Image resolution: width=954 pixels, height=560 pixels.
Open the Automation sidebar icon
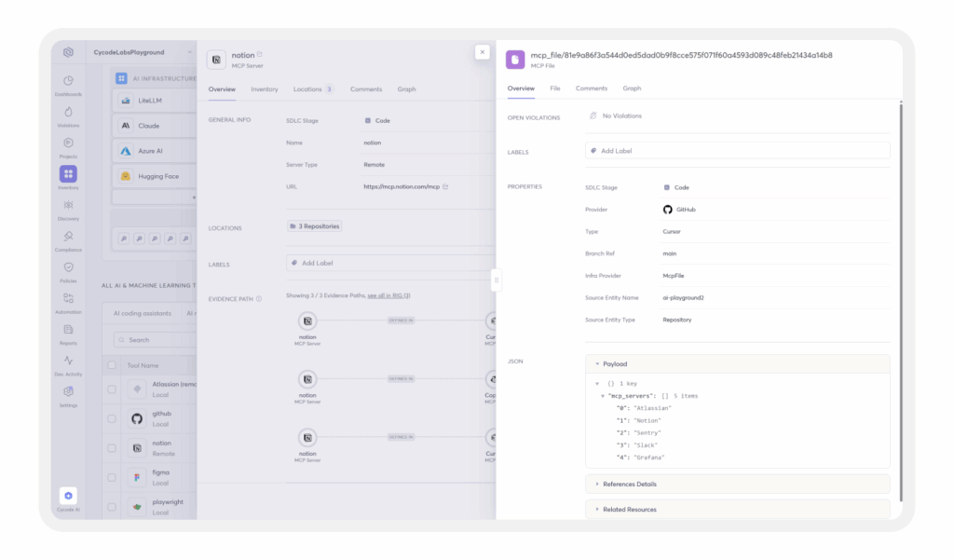tap(68, 299)
